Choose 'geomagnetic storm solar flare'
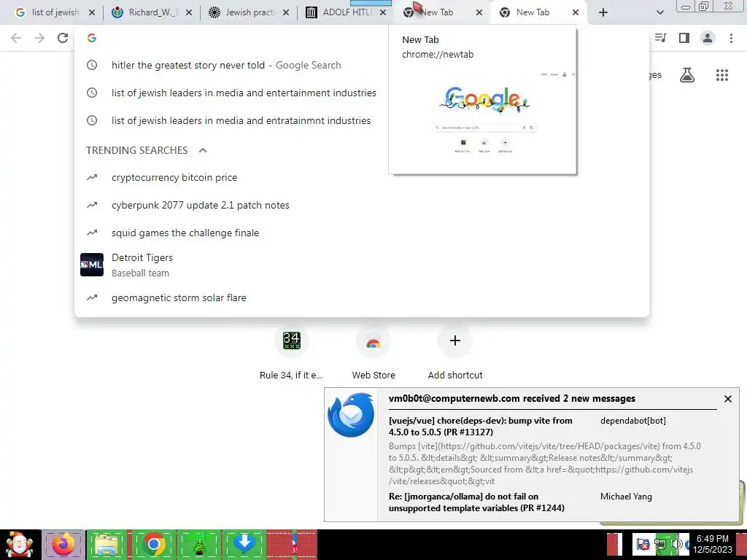This screenshot has width=747, height=560. 362,297
